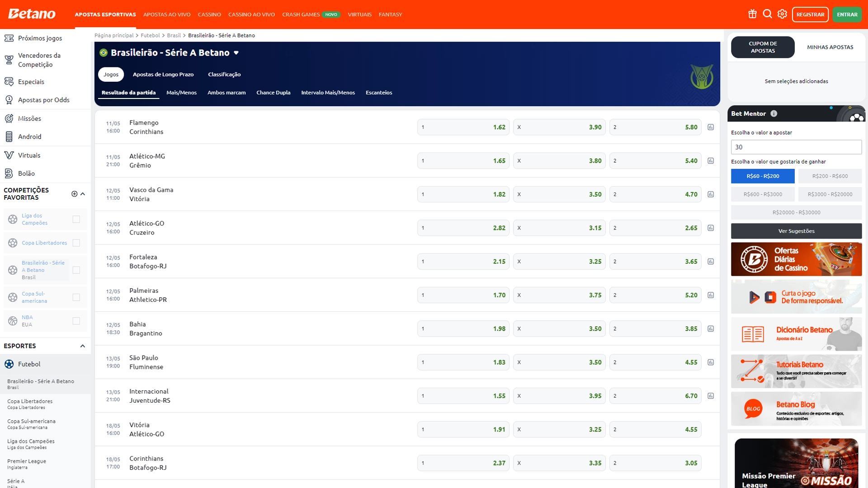
Task: Select the Apostas de Longo Prazo tab
Action: pos(162,74)
